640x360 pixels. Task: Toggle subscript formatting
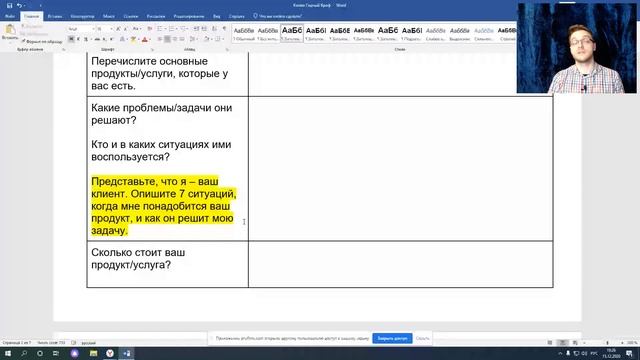pyautogui.click(x=104, y=39)
